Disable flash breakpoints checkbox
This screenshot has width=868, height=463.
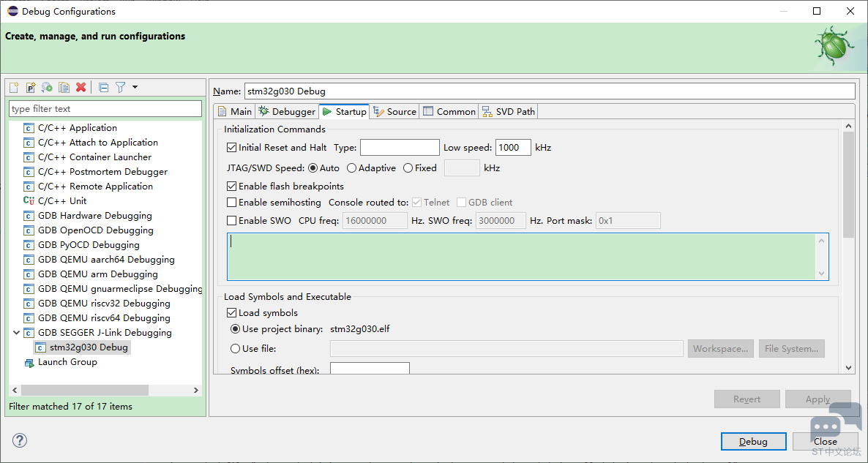pyautogui.click(x=232, y=187)
